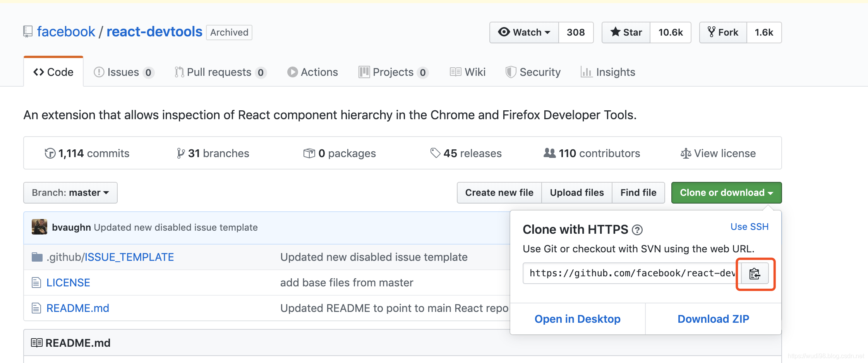The image size is (868, 363).
Task: Click the people icon next to 110 contributors
Action: tap(549, 153)
